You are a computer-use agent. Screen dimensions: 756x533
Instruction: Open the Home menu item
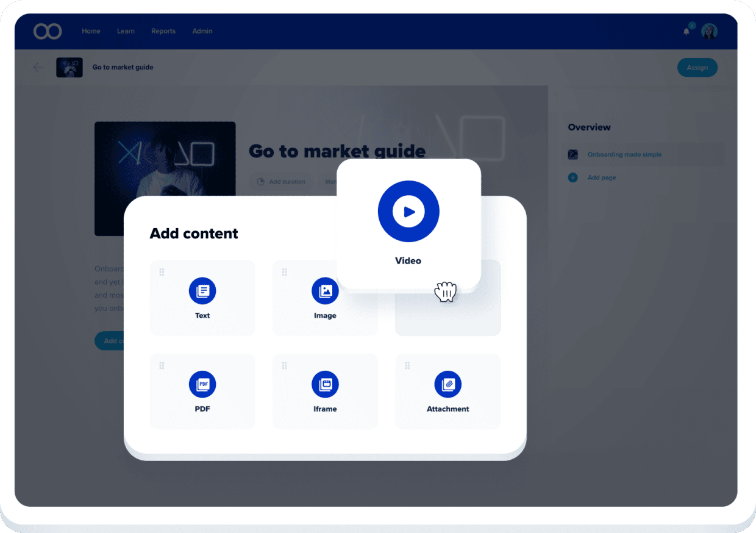coord(91,31)
